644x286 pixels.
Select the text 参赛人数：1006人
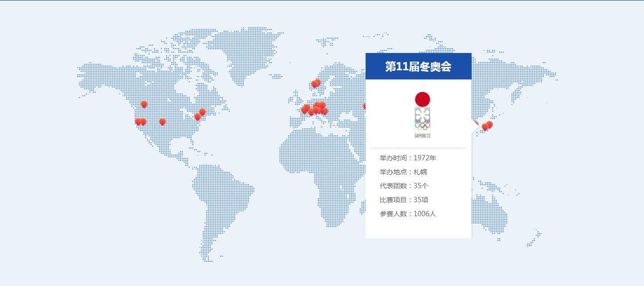[408, 214]
